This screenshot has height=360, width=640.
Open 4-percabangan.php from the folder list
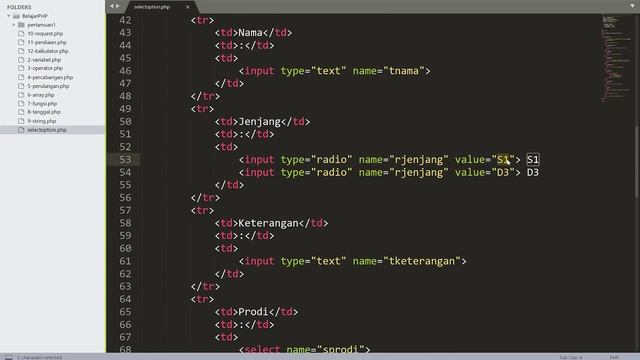click(x=50, y=77)
